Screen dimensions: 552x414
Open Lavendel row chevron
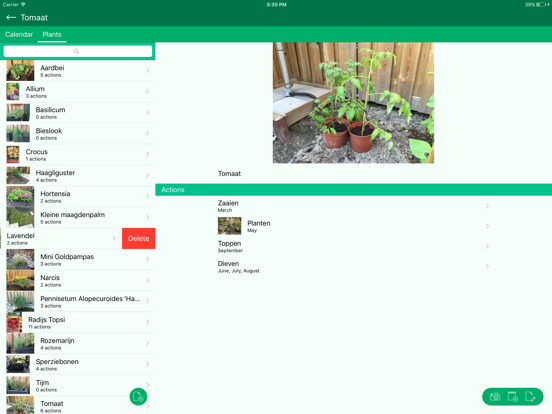pyautogui.click(x=114, y=238)
